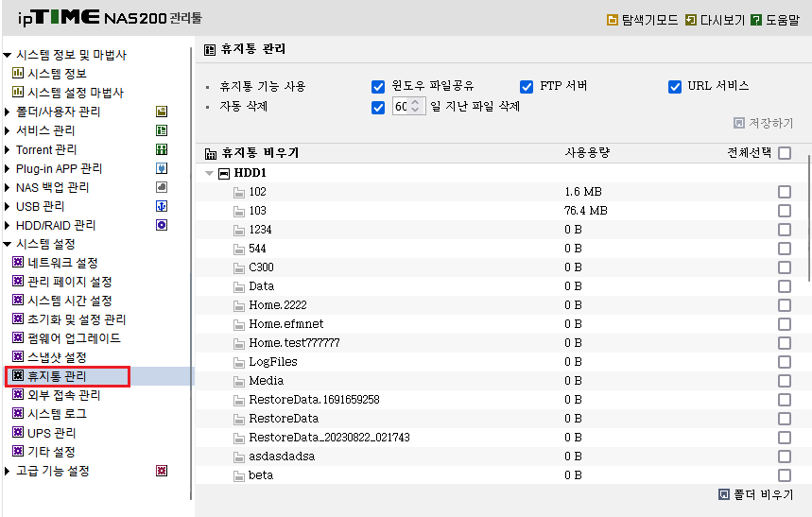Click 저장하기 save button text

pos(770,123)
